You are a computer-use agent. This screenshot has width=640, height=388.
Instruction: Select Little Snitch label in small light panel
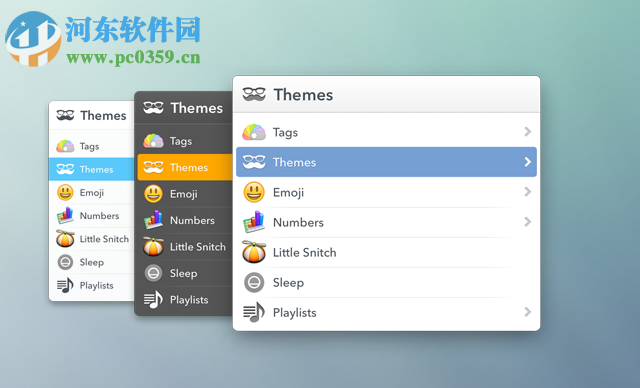[x=104, y=239]
